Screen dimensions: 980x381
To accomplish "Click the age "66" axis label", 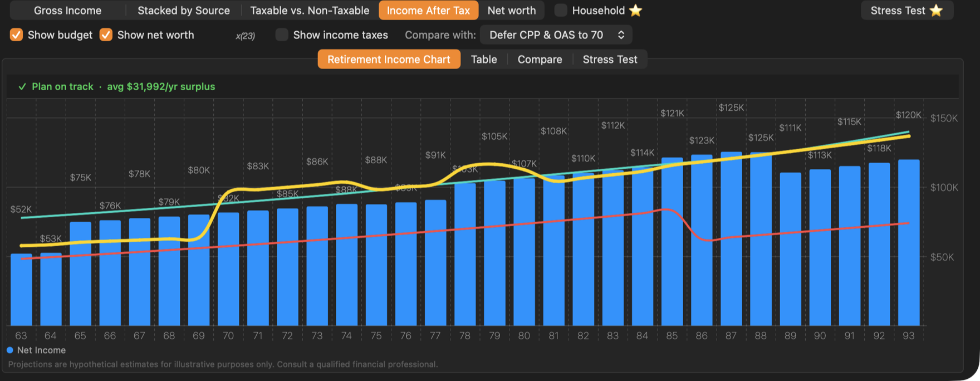I will click(110, 336).
